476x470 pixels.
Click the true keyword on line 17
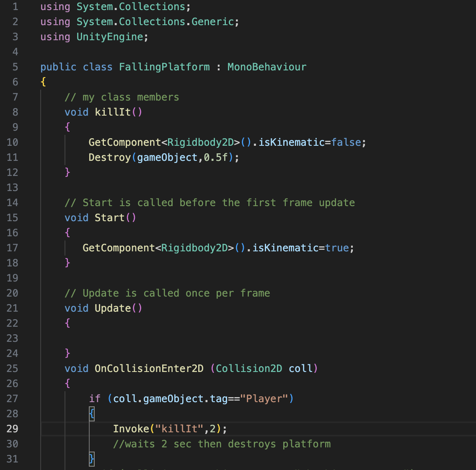[337, 248]
